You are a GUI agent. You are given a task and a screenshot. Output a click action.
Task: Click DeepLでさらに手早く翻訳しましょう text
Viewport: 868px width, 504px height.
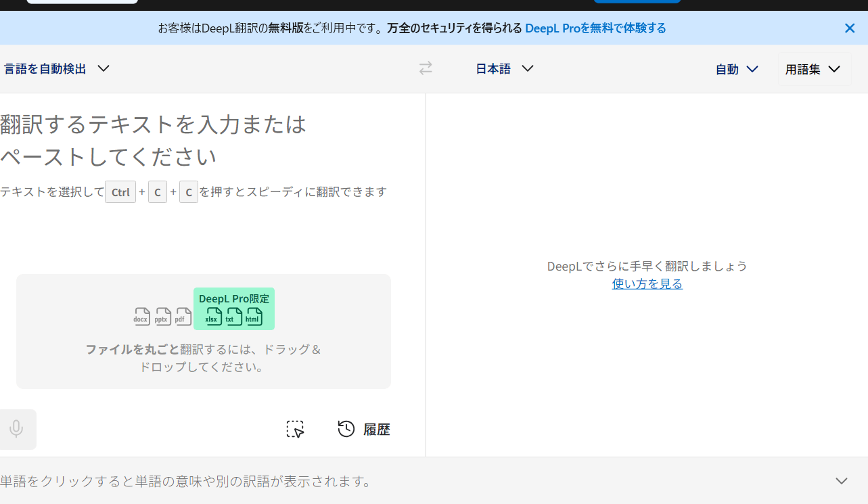[647, 266]
